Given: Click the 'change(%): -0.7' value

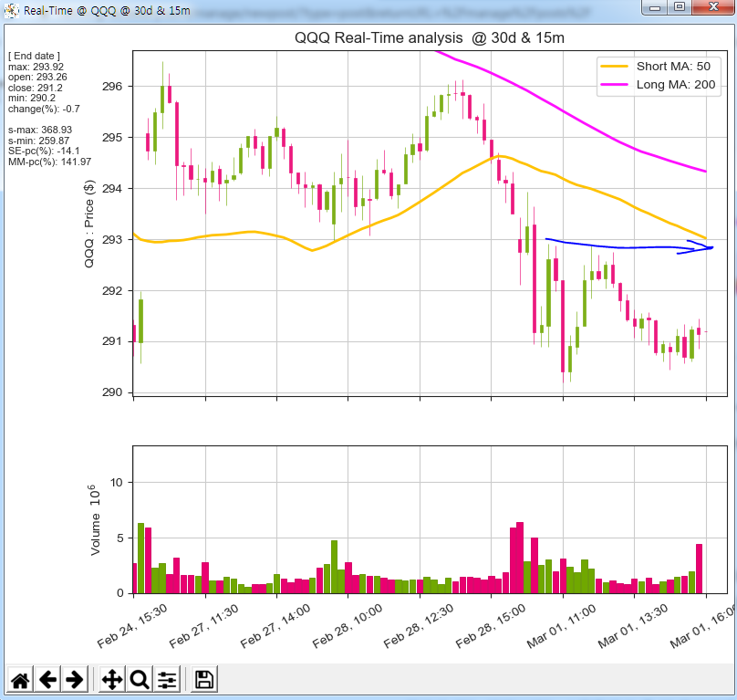Looking at the screenshot, I should [x=44, y=110].
